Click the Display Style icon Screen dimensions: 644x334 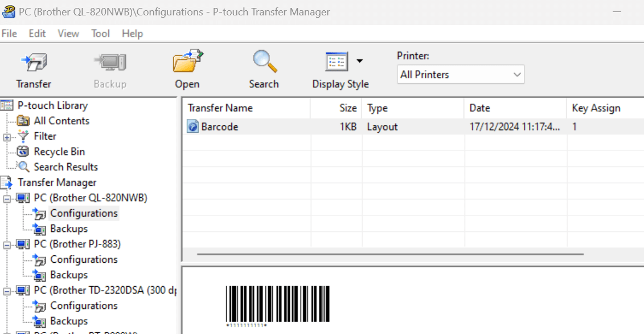(337, 62)
